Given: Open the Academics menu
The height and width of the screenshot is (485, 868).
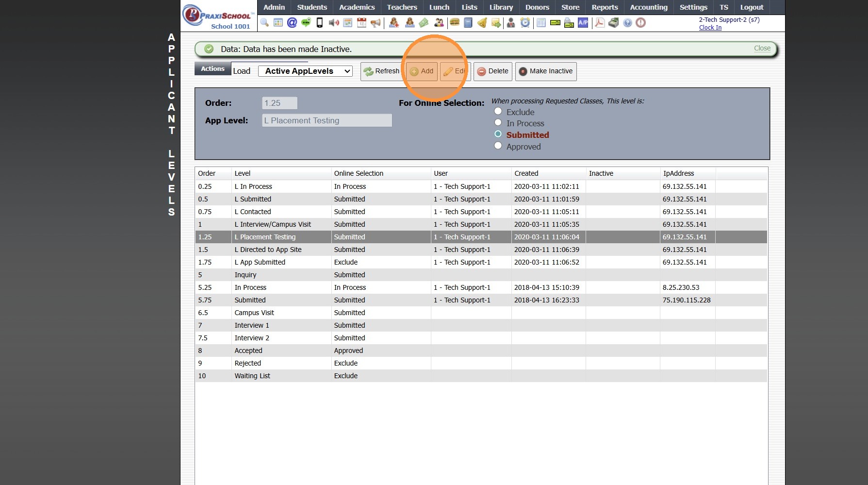Looking at the screenshot, I should pyautogui.click(x=357, y=7).
